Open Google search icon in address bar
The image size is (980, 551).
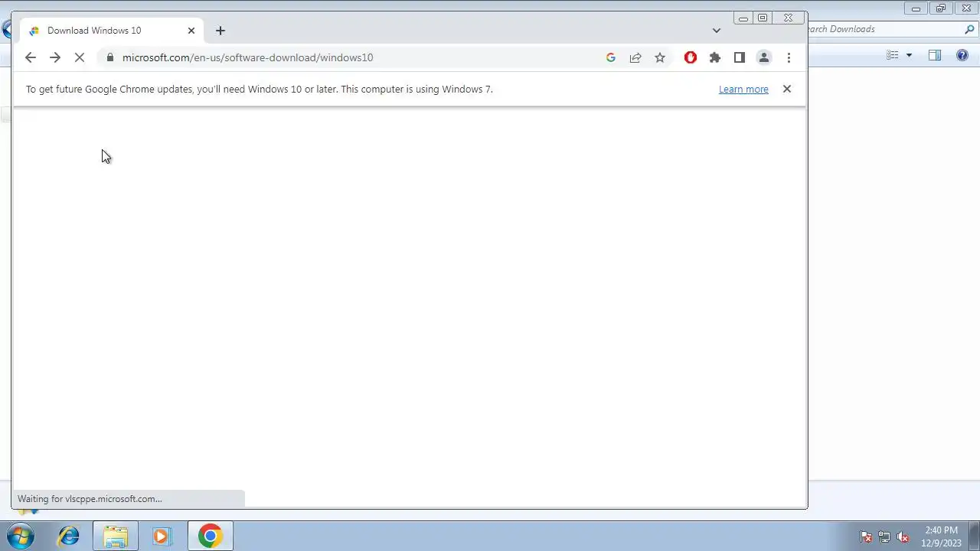click(611, 57)
